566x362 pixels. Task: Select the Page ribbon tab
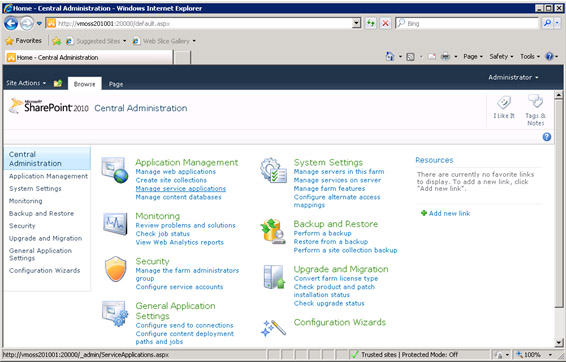coord(116,84)
